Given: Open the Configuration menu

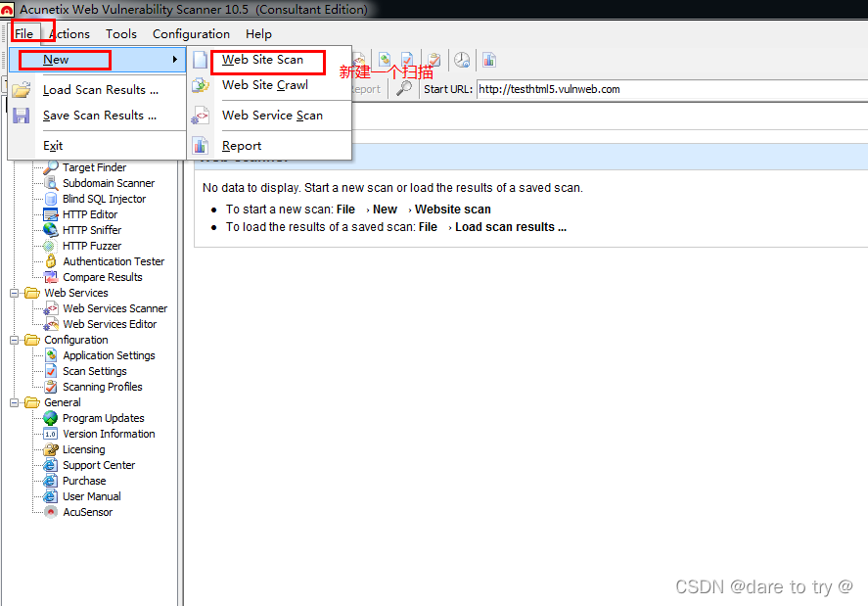Looking at the screenshot, I should [x=191, y=34].
